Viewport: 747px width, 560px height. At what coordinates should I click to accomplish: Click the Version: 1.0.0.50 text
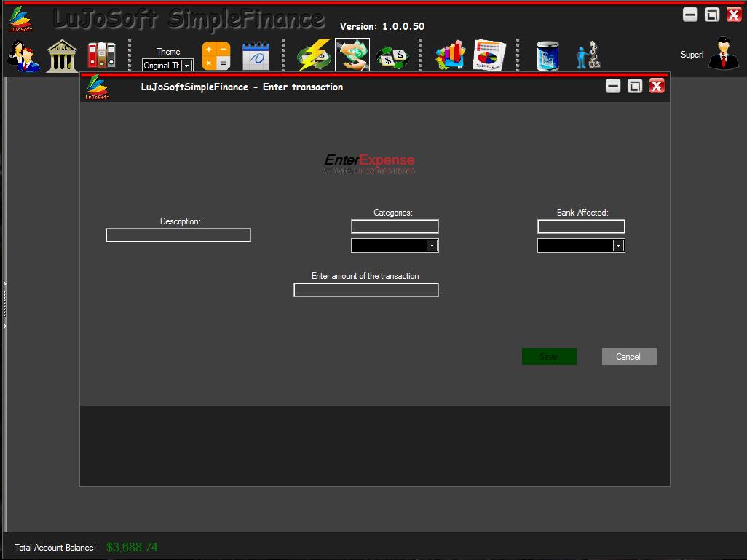click(x=382, y=27)
